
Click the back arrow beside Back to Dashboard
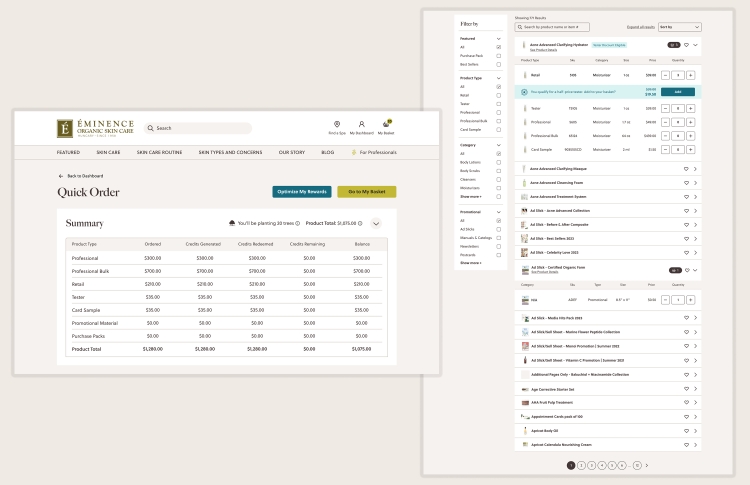(x=61, y=176)
